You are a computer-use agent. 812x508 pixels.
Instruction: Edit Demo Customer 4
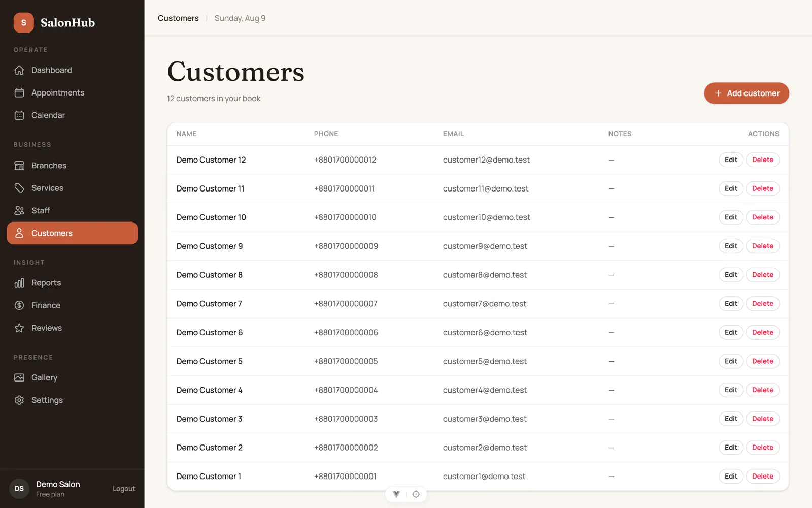click(x=731, y=390)
